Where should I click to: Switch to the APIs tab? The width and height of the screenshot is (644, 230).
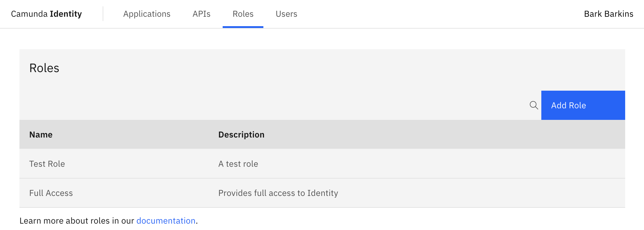pyautogui.click(x=201, y=14)
